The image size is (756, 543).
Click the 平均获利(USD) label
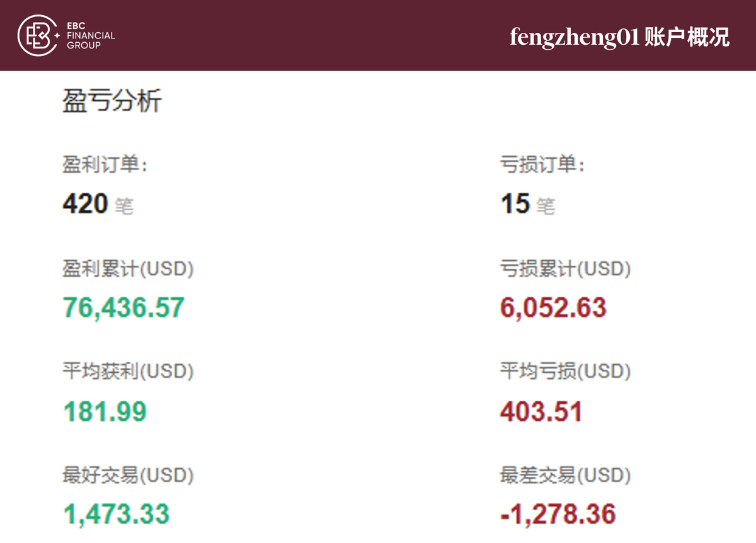[128, 372]
